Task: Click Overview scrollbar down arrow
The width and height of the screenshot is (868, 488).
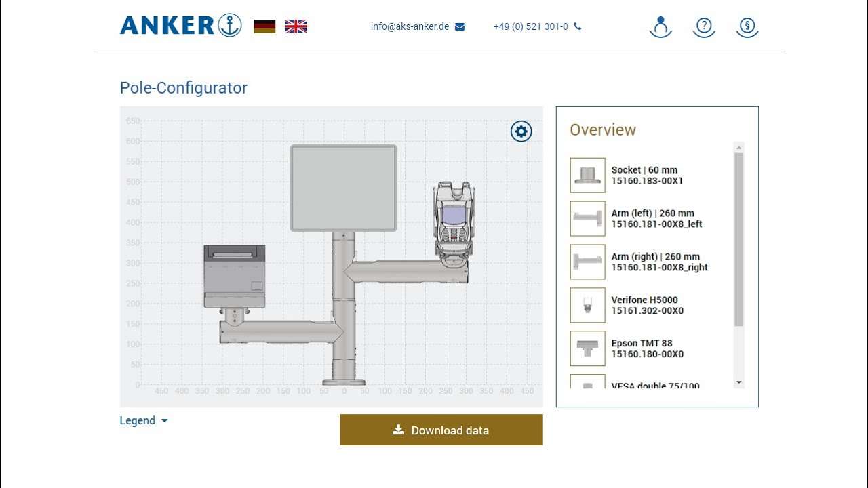Action: pos(739,383)
